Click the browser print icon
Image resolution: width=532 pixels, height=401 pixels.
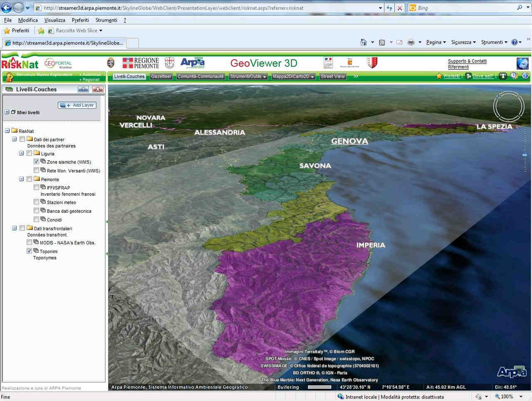(x=411, y=42)
